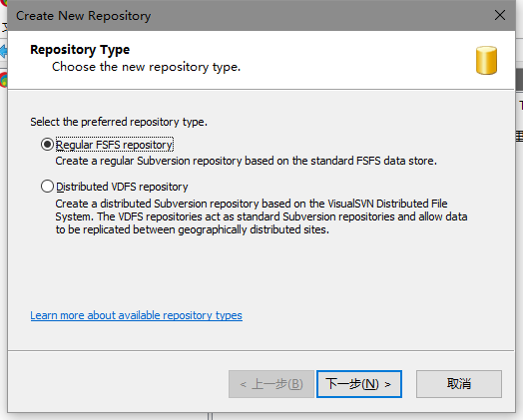Click the VisualSVN Distributed File System description
This screenshot has height=420, width=523.
point(261,216)
